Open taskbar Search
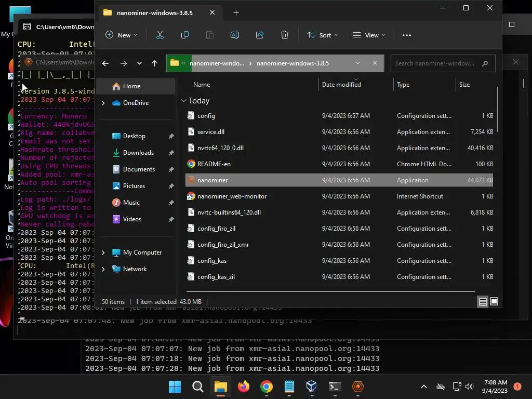This screenshot has width=532, height=399. [x=198, y=387]
